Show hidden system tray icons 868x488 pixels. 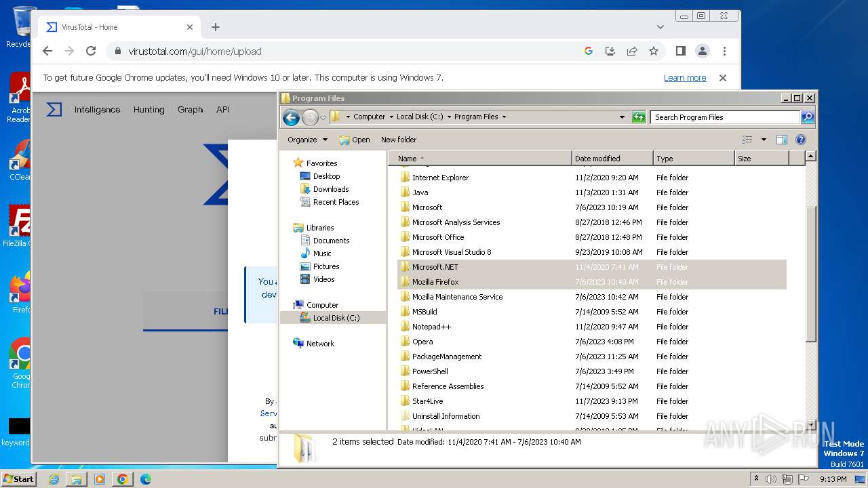[x=756, y=479]
